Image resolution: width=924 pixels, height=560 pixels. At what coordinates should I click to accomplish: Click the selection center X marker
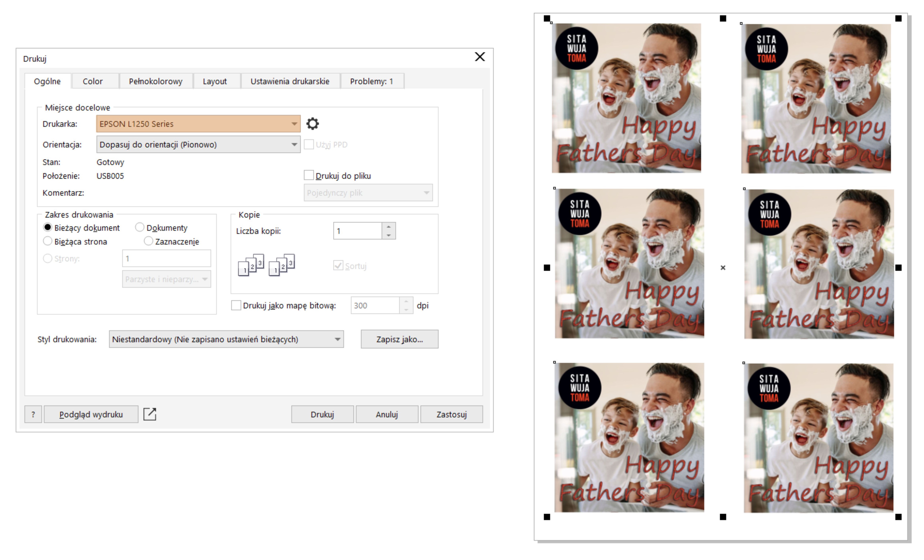point(723,268)
